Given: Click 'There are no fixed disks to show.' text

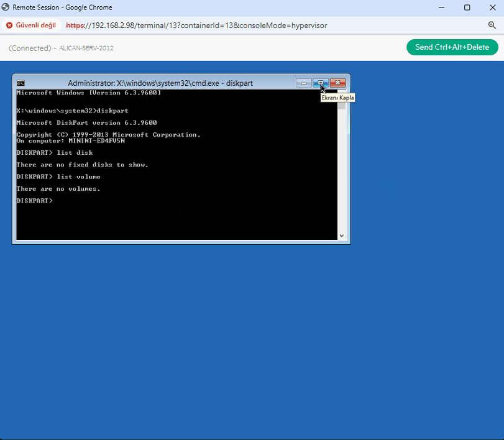Looking at the screenshot, I should (x=82, y=165).
